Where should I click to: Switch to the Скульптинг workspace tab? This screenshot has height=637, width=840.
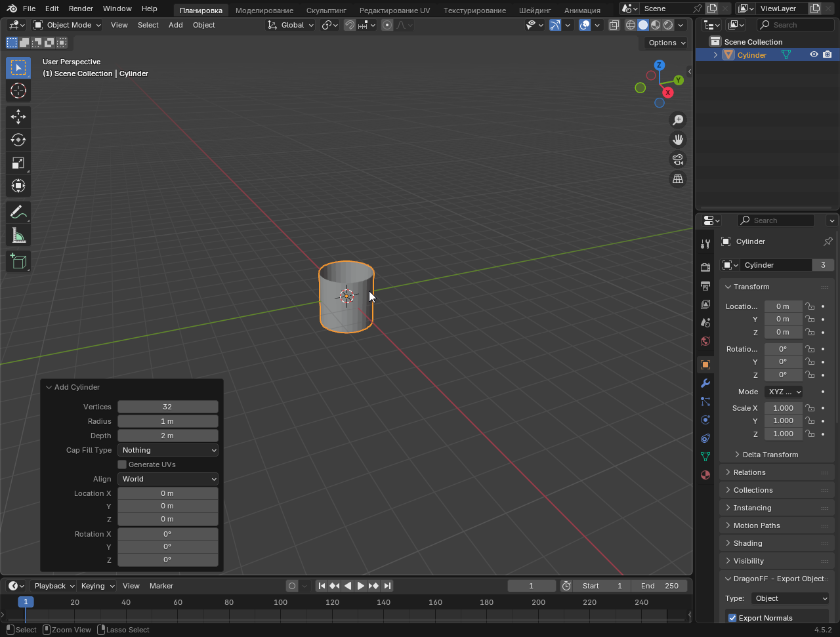tap(327, 10)
